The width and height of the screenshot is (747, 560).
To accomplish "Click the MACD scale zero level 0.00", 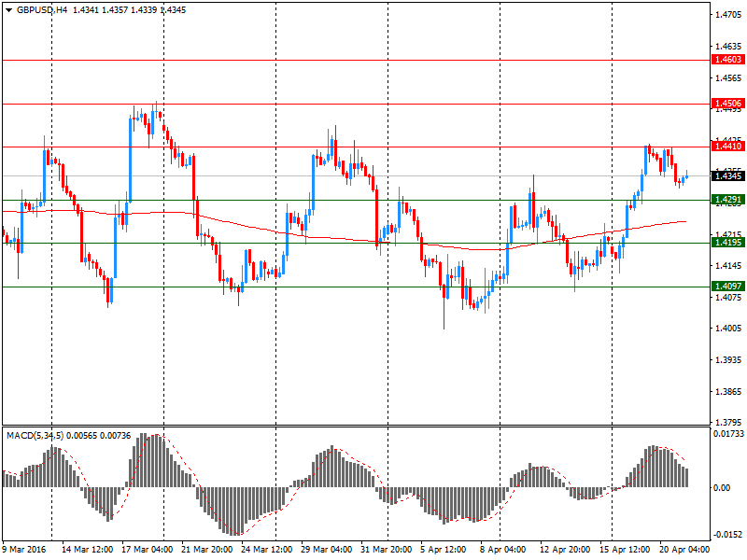I will [722, 487].
